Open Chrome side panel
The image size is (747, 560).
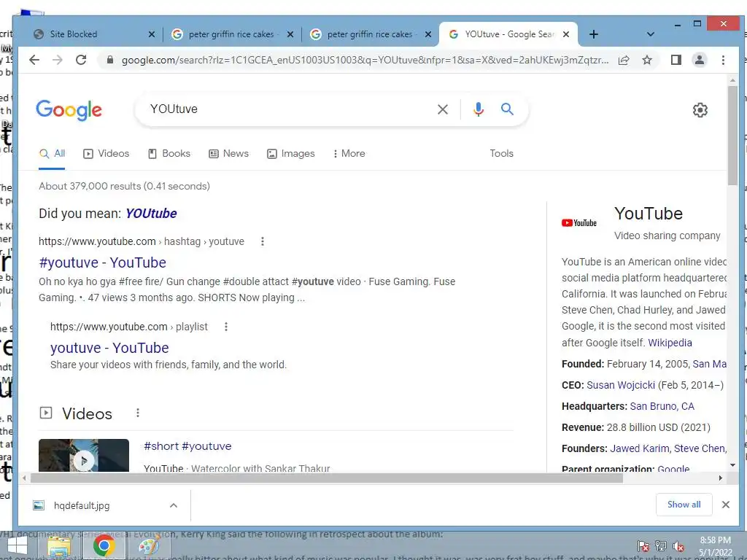click(676, 60)
